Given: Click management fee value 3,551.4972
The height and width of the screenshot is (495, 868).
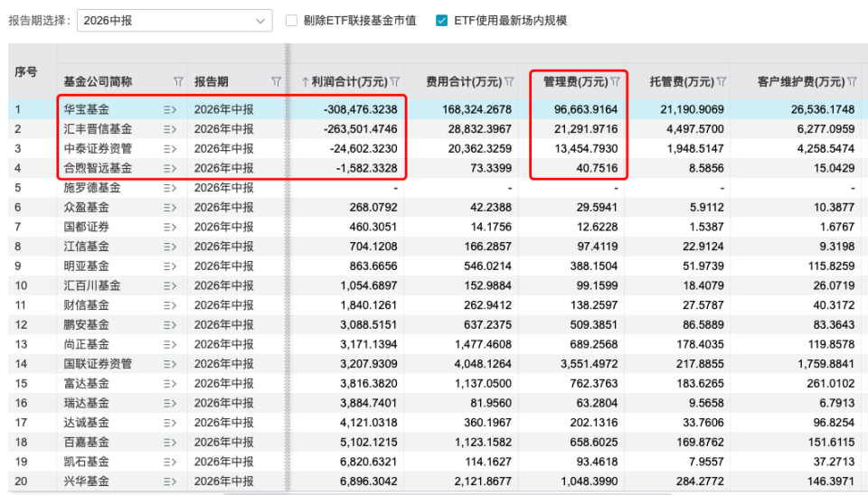Looking at the screenshot, I should [589, 364].
